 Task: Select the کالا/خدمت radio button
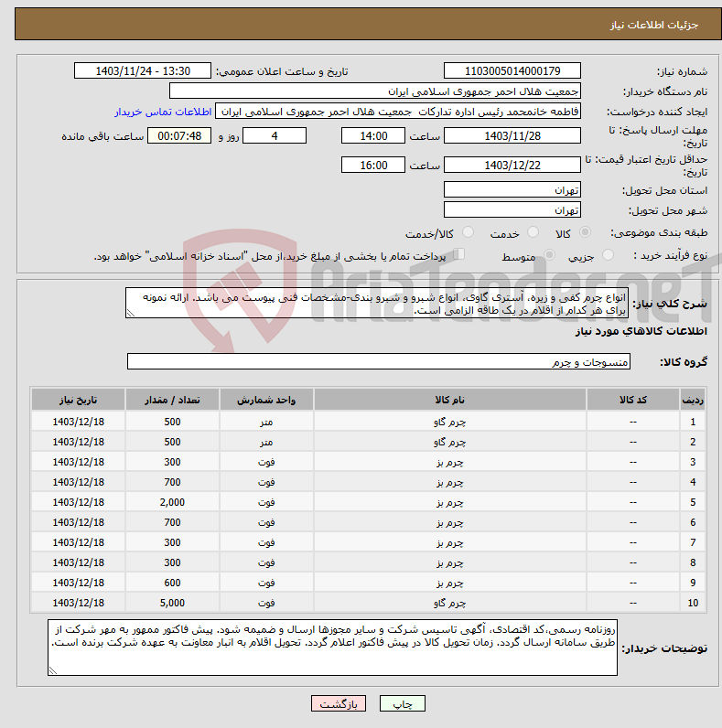point(468,232)
